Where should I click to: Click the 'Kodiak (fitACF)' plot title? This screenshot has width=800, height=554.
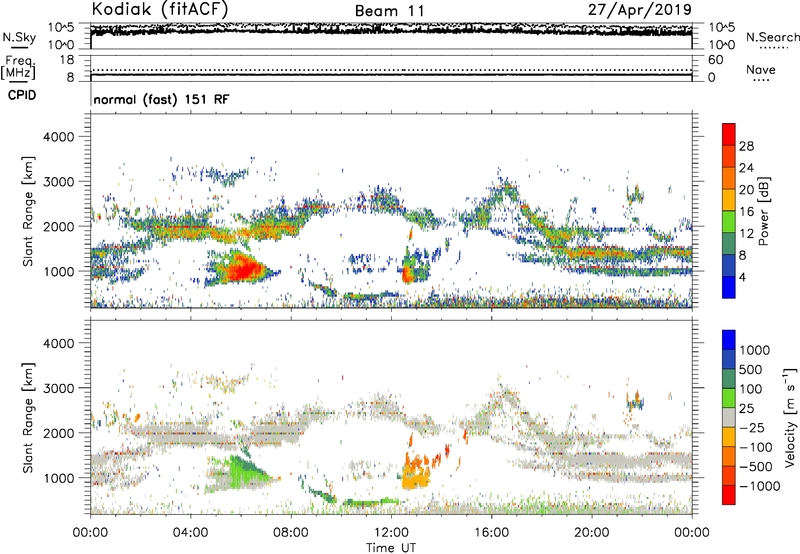[160, 9]
